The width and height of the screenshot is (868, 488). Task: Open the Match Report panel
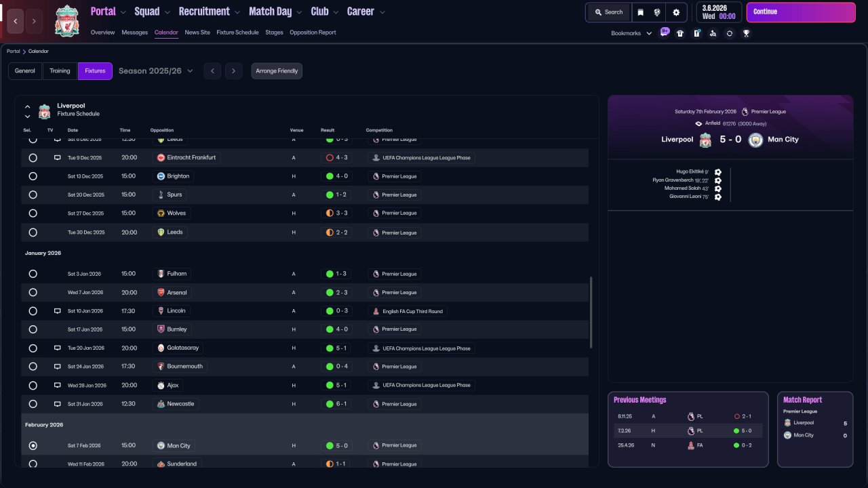814,429
